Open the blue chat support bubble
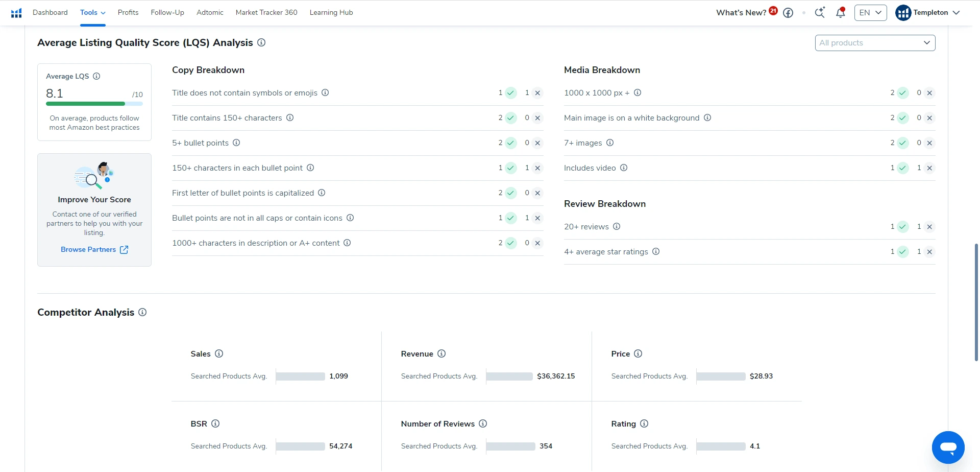Screen dimensions: 980x472 (x=948, y=447)
